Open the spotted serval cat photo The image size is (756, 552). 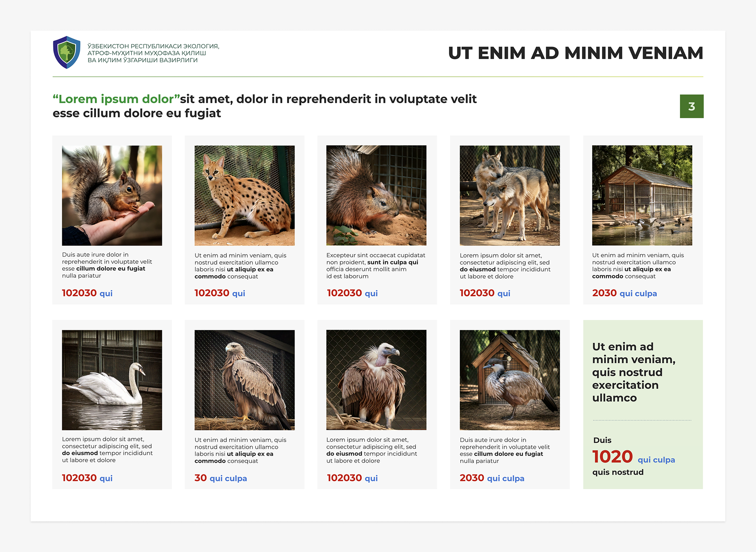(x=245, y=195)
